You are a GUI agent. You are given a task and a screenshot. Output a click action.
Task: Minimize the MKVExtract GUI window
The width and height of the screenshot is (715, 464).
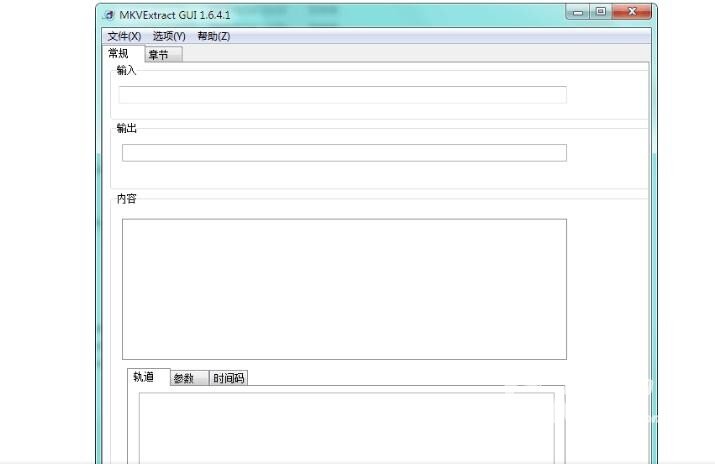[577, 12]
